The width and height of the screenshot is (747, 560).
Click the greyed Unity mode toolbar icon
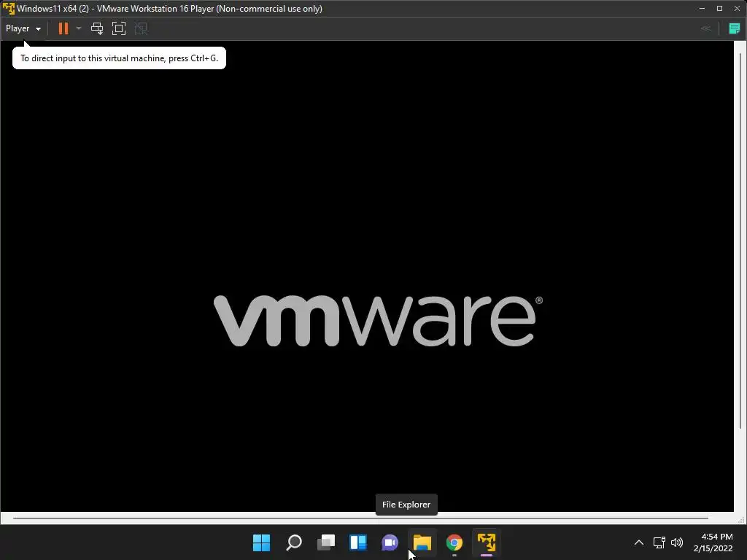click(141, 28)
